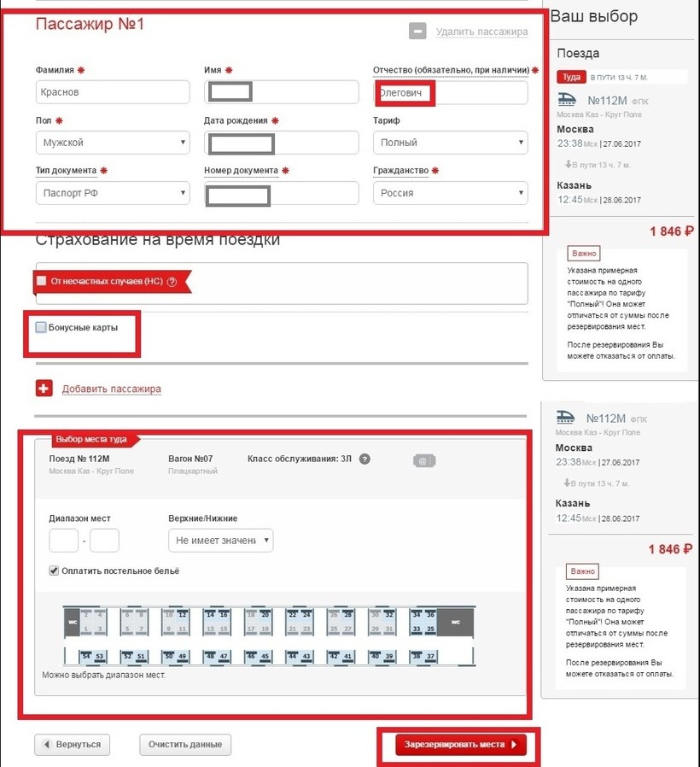Select seat 34 on carriage map

coord(417,614)
